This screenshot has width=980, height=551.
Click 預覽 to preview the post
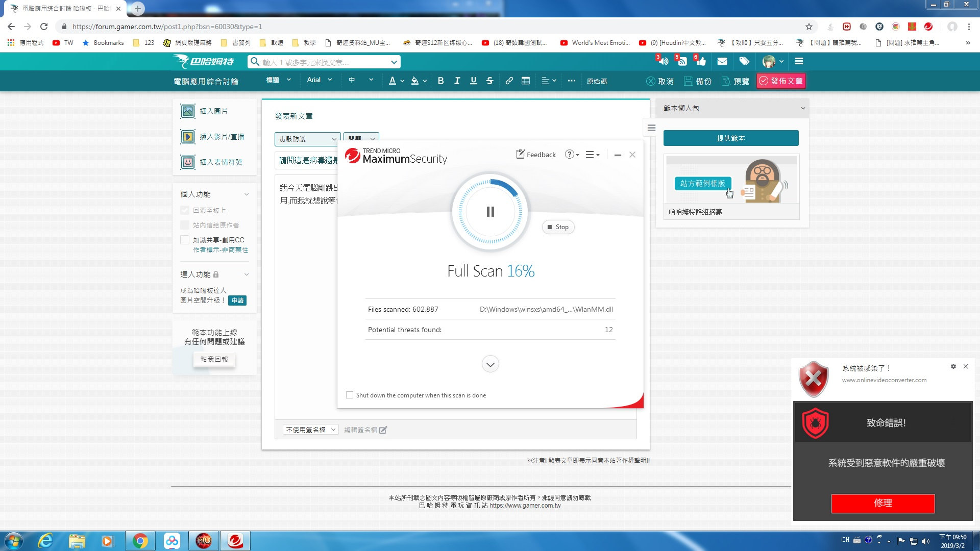point(735,81)
